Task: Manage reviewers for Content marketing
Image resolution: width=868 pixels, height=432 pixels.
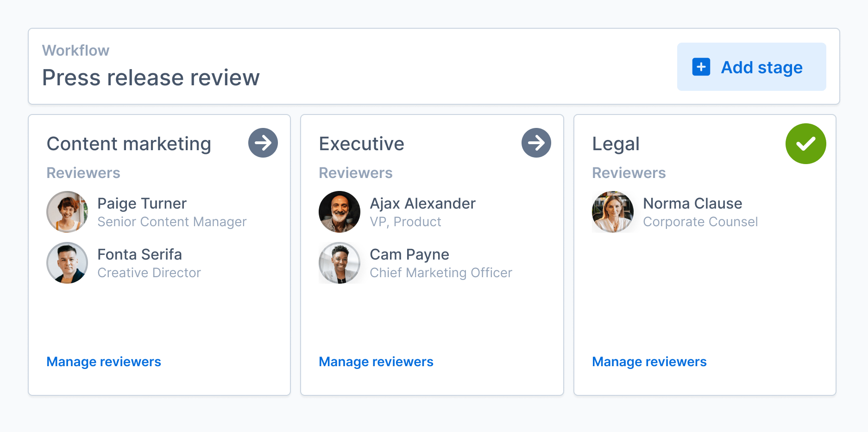Action: [x=104, y=362]
